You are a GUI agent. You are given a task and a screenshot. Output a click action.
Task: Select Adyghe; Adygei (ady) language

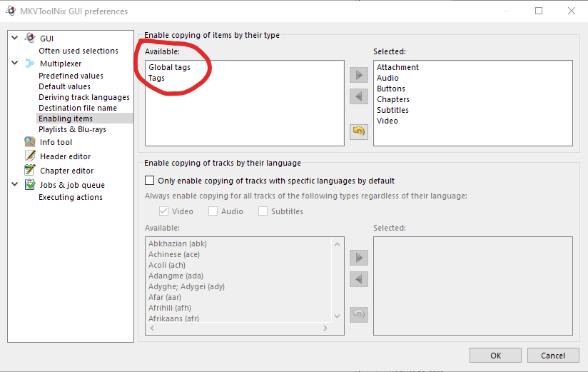[186, 286]
